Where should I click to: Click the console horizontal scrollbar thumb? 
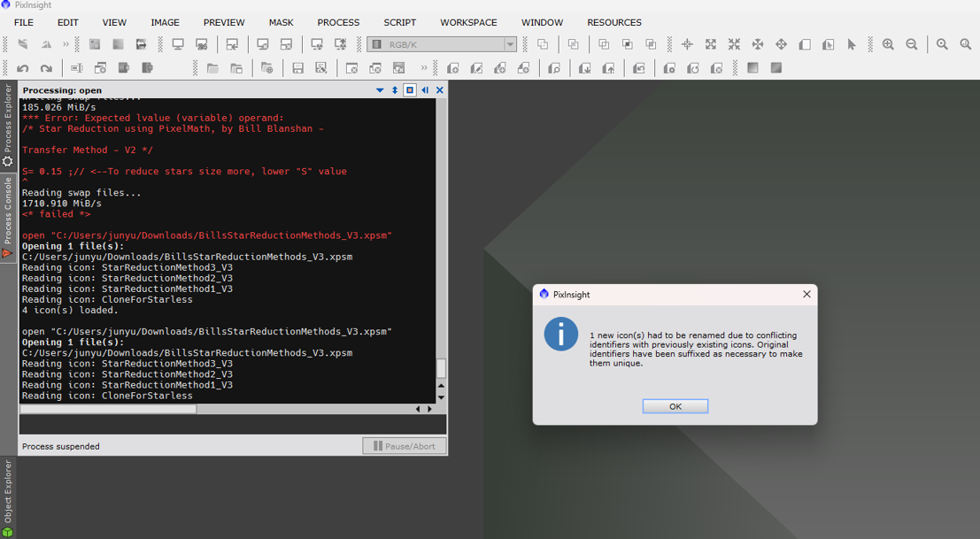108,409
